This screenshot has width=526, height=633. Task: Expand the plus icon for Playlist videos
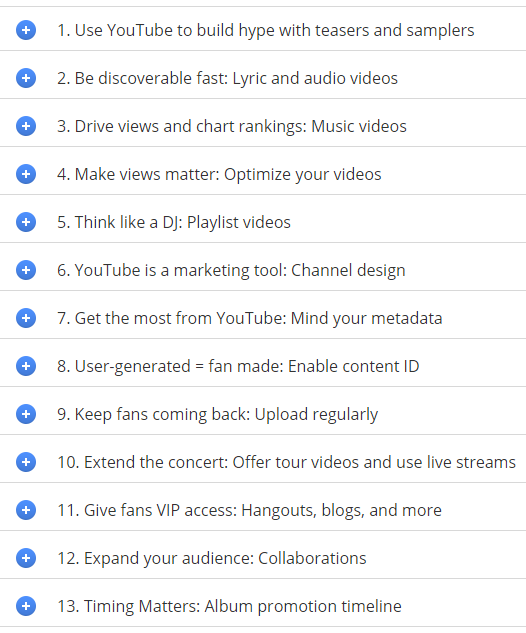[x=26, y=222]
